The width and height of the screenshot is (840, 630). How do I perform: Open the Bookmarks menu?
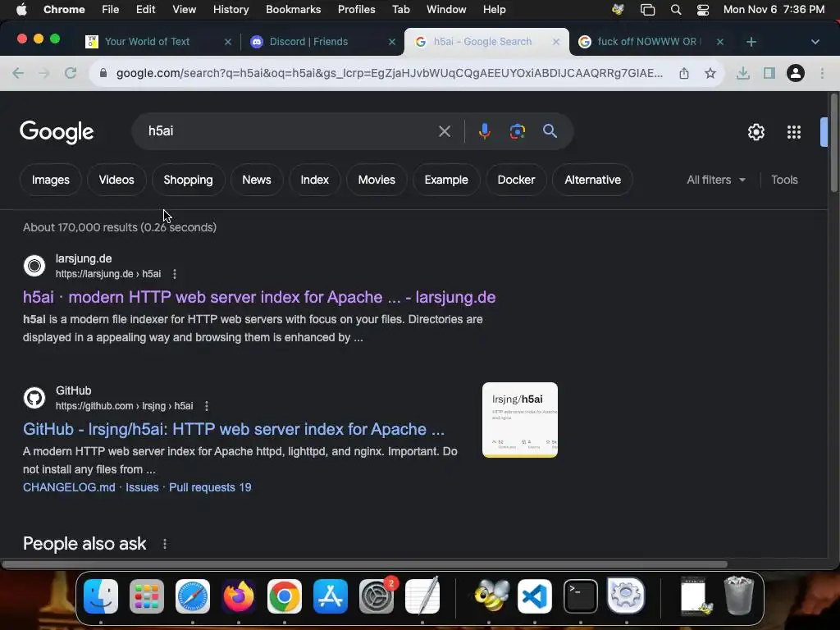293,10
